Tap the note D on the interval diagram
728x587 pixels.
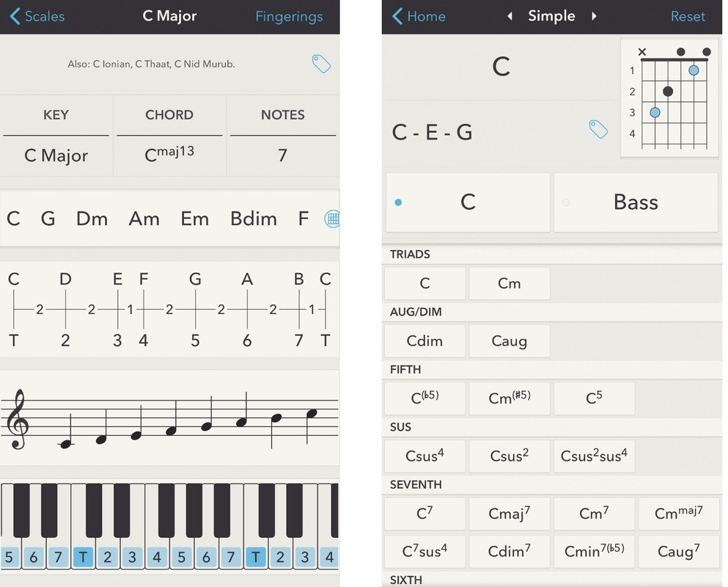click(x=65, y=279)
